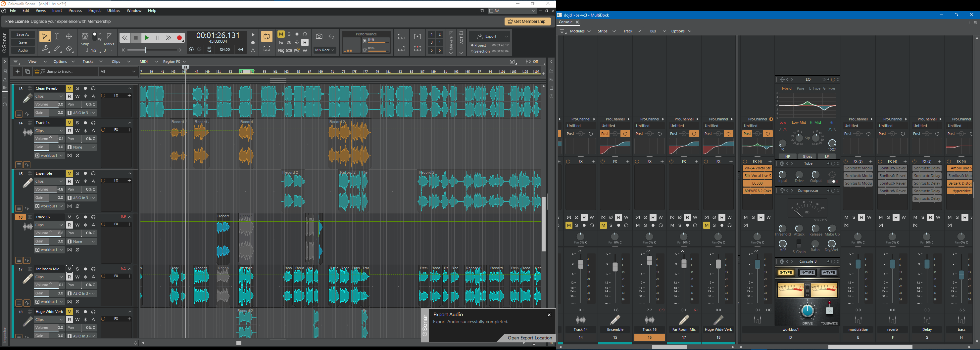Click the red Record button
Viewport: 980px width, 350px height.
179,38
